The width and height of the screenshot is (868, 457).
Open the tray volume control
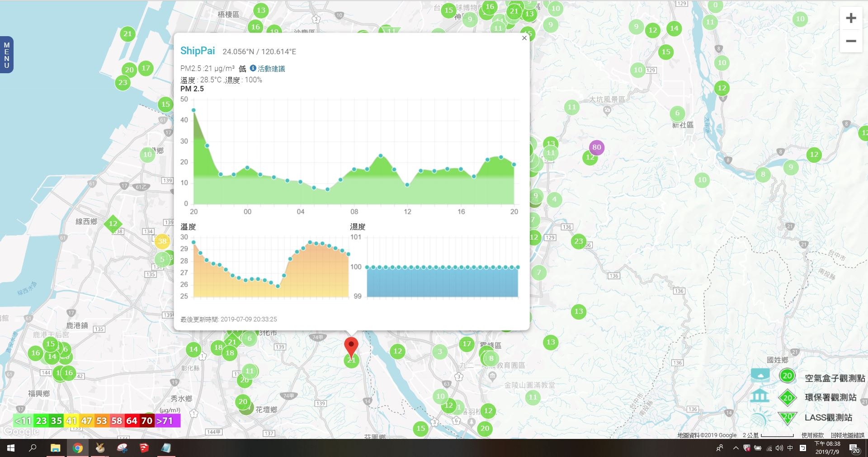click(x=779, y=448)
